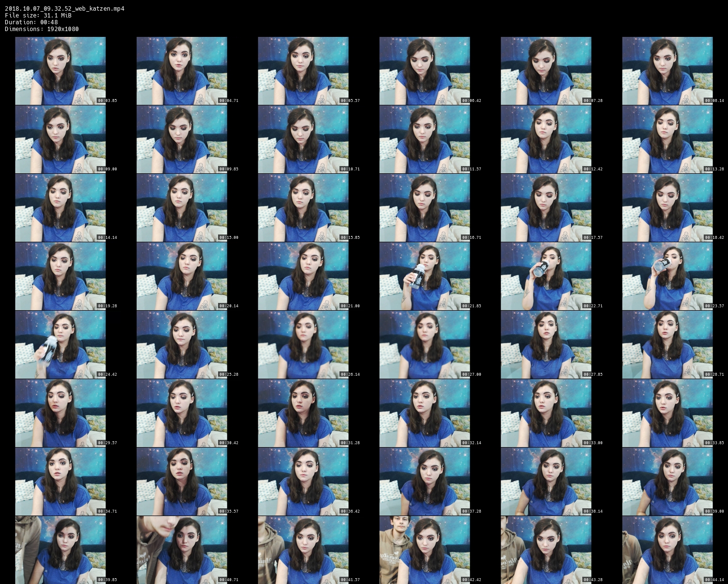Select the frame stamped 00:16.71

tap(424, 208)
